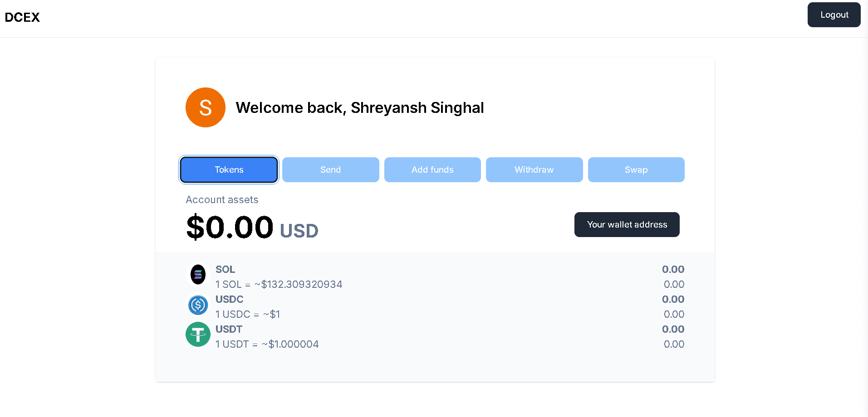
Task: Select the USDC token name
Action: click(x=229, y=299)
